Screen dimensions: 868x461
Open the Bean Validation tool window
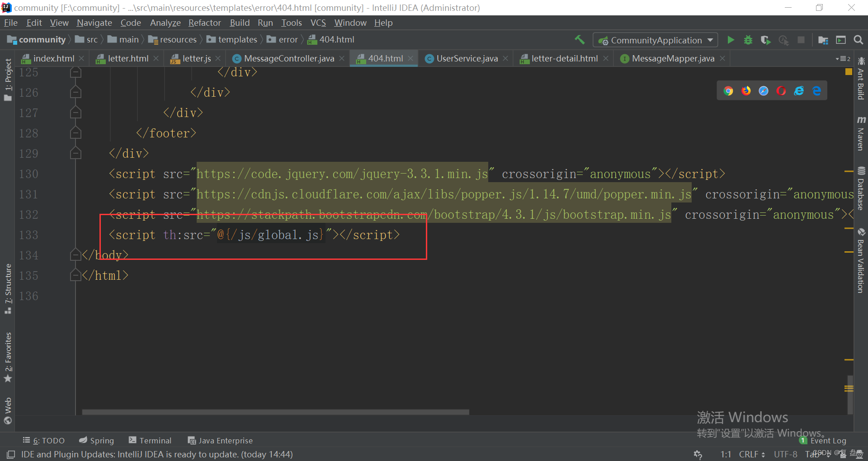point(861,261)
